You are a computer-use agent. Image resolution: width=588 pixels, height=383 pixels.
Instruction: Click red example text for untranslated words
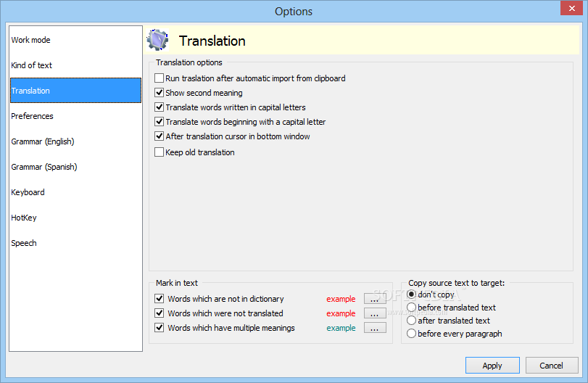pos(341,313)
